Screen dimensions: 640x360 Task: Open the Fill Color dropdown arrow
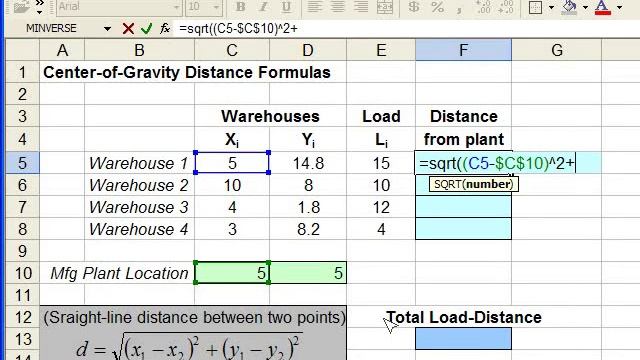(x=585, y=7)
